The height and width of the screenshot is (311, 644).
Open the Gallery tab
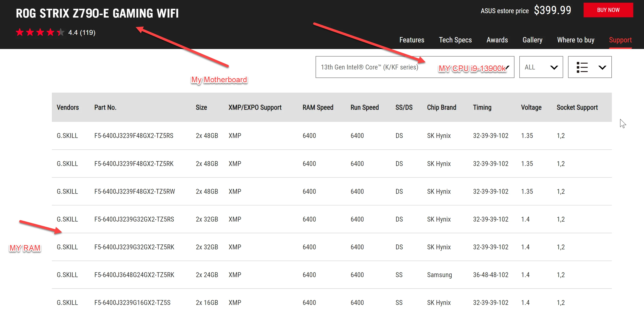tap(532, 40)
